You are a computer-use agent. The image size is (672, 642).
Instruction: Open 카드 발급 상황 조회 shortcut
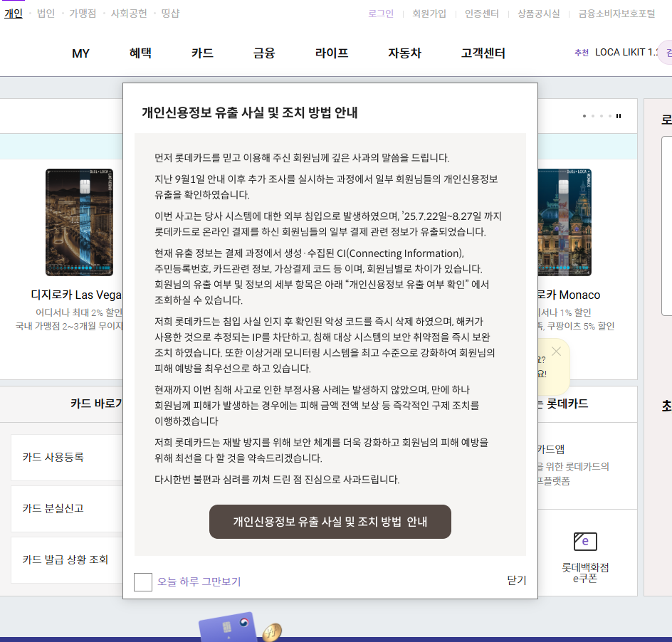(67, 559)
